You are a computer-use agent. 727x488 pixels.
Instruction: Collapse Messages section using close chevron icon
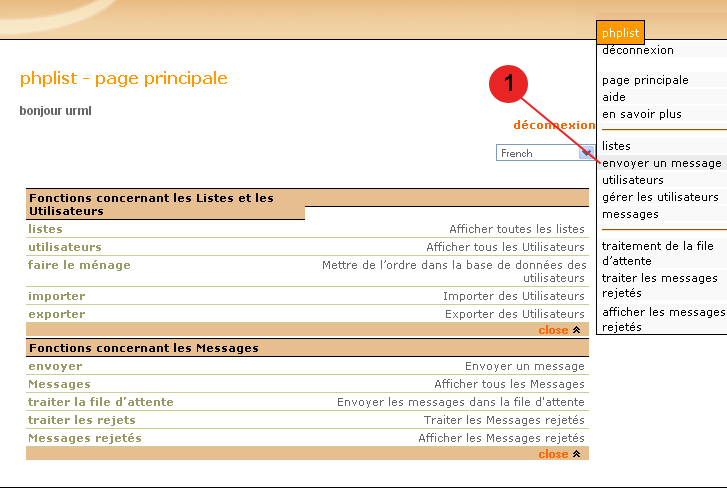click(576, 454)
